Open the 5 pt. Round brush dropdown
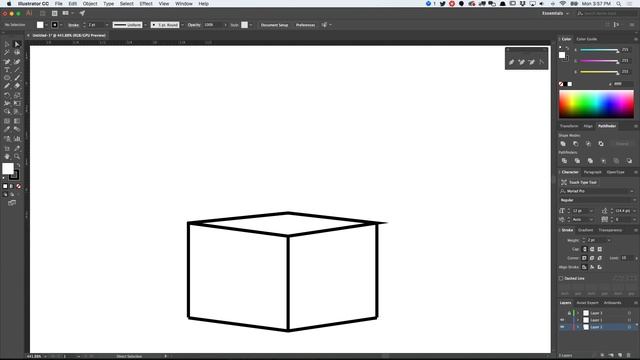 (x=182, y=25)
